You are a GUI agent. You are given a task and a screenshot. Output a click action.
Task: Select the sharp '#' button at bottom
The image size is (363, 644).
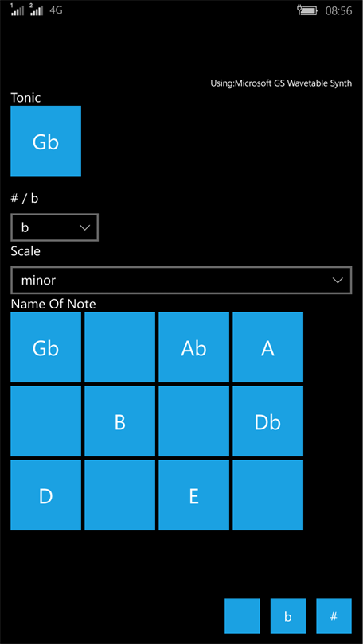[334, 615]
